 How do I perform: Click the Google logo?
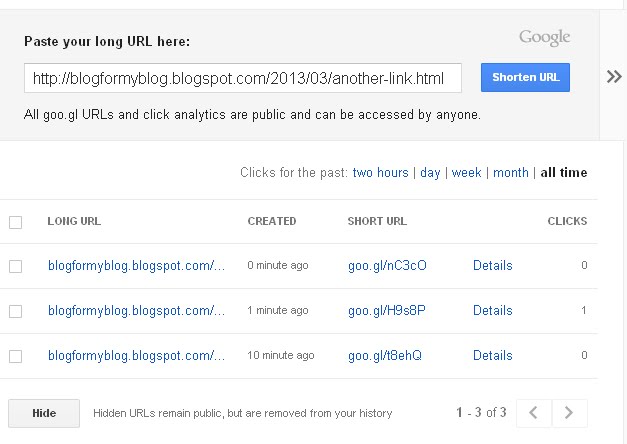pyautogui.click(x=544, y=38)
